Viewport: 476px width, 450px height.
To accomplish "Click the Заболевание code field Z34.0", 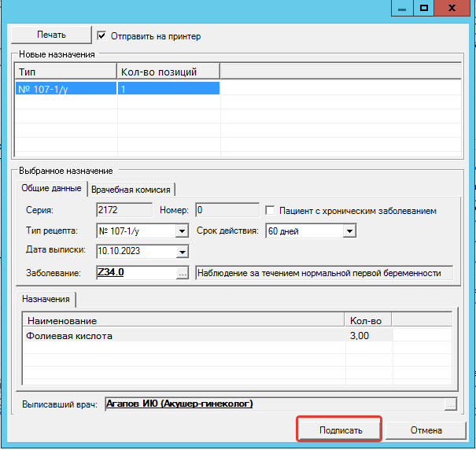I will click(x=134, y=273).
